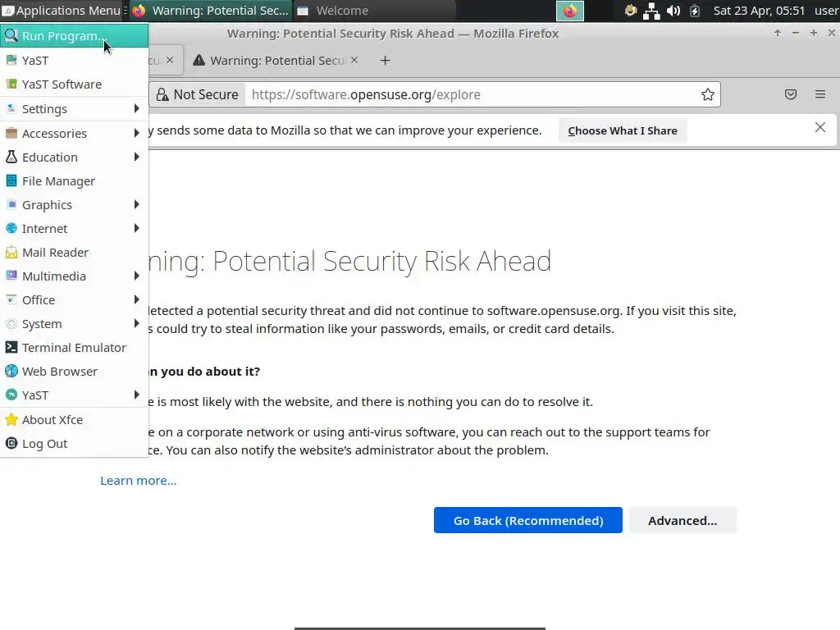
Task: Dismiss the Mozilla data sharing notification bar
Action: pos(820,127)
